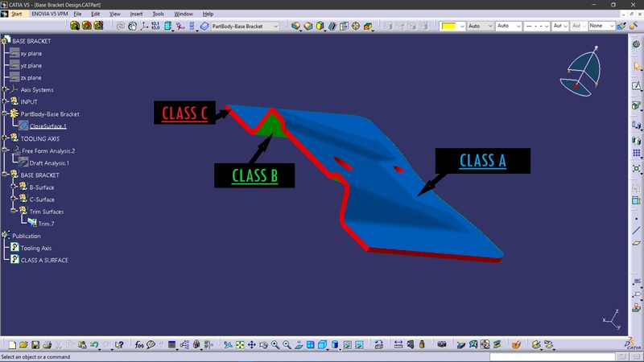Print using the printer icon
Screen dimensions: 644x362
(47, 345)
